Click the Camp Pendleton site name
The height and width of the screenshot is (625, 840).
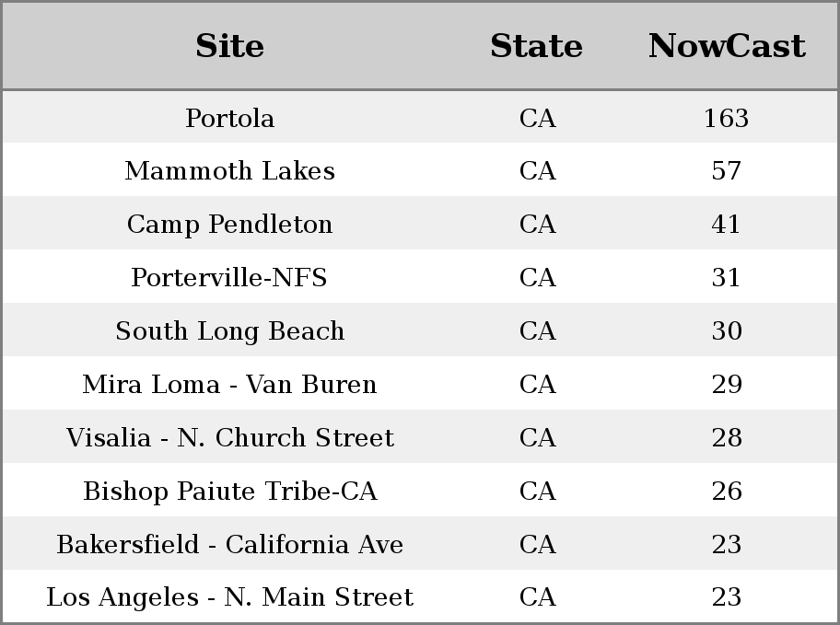point(230,225)
